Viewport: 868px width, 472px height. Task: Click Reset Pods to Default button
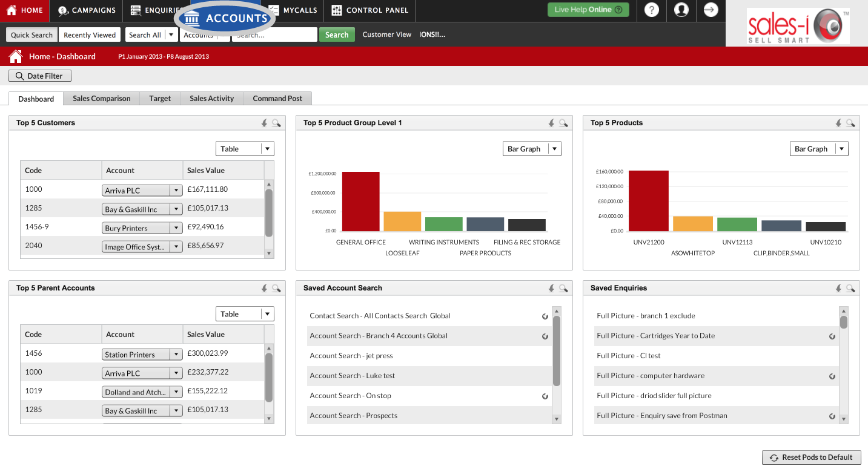click(x=811, y=457)
